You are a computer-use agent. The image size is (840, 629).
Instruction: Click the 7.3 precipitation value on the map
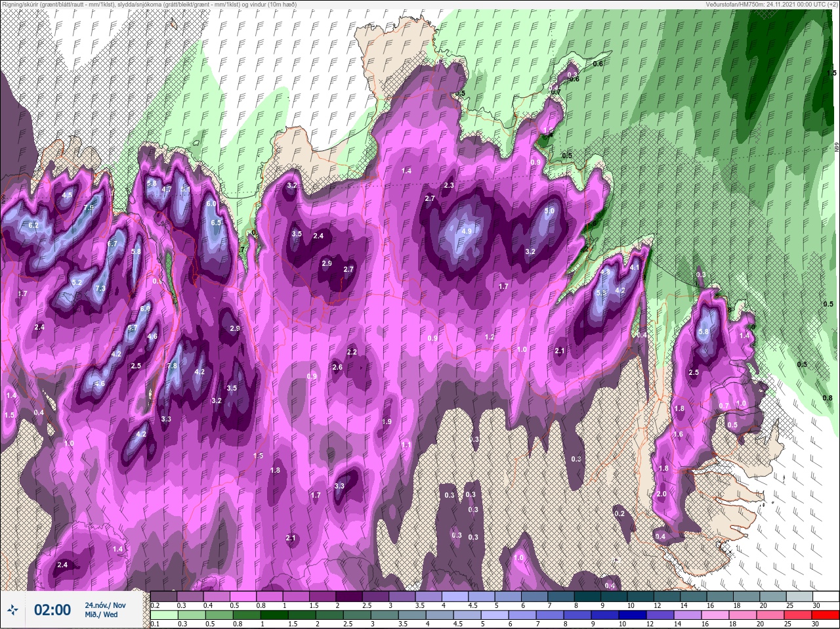[x=100, y=288]
